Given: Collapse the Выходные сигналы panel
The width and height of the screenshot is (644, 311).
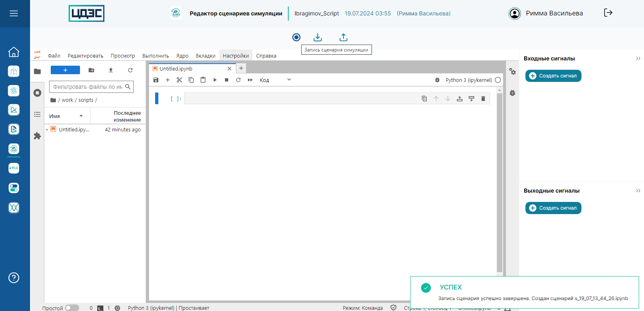Looking at the screenshot, I should click(638, 191).
